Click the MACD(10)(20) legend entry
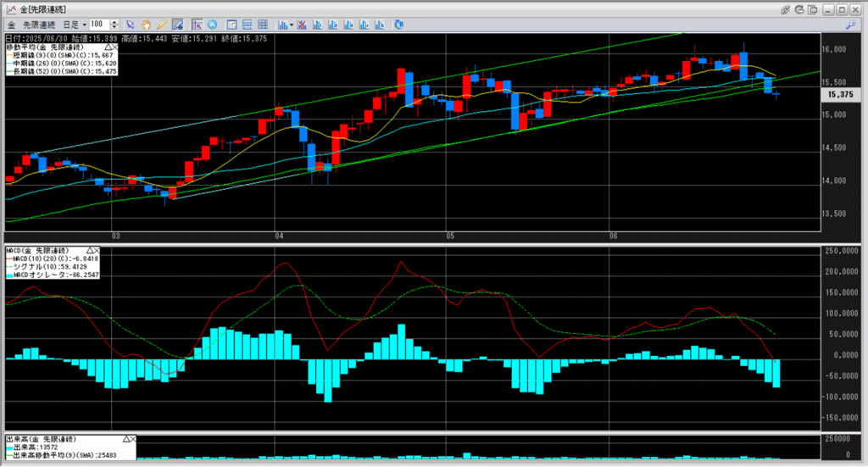Screen dimensions: 868x467 click(x=53, y=259)
